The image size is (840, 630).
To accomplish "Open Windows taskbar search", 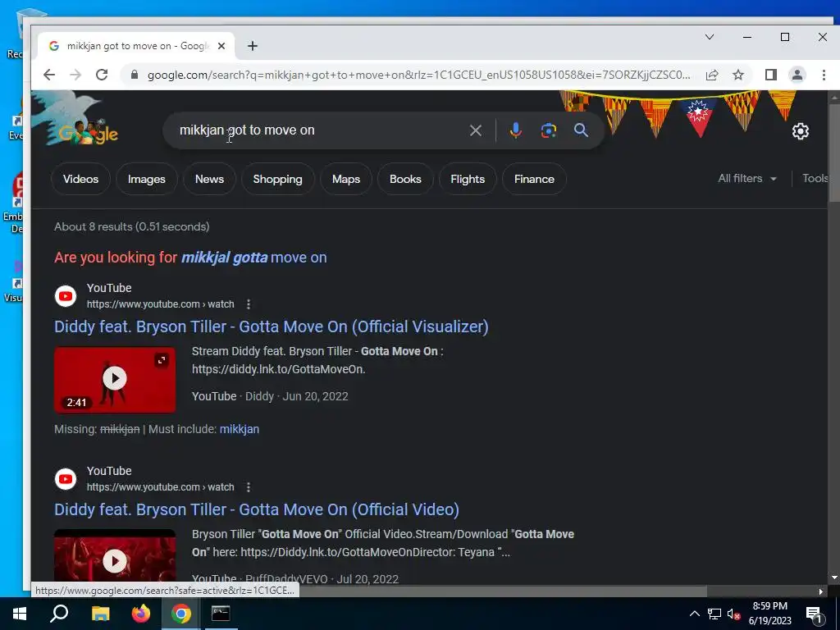I will click(59, 614).
